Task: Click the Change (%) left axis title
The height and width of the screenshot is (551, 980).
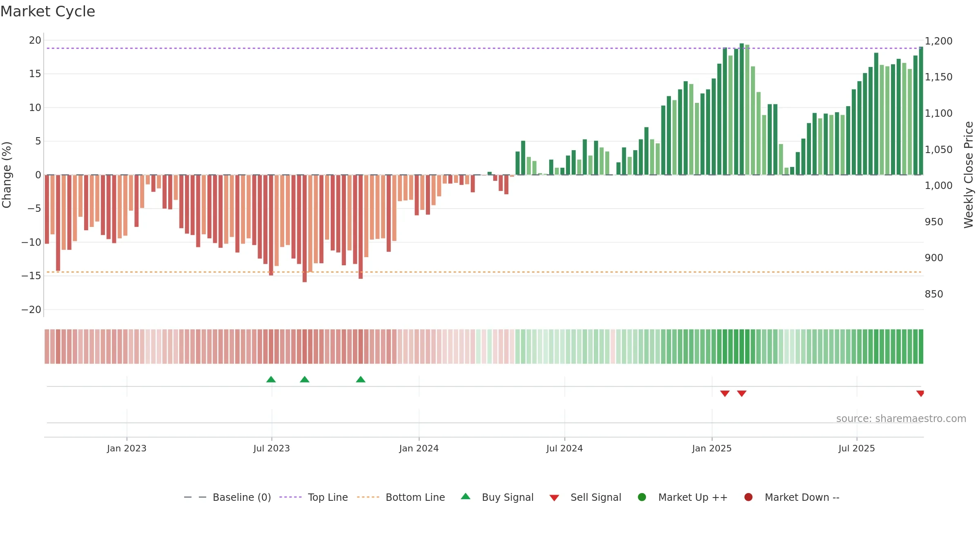Action: point(7,175)
